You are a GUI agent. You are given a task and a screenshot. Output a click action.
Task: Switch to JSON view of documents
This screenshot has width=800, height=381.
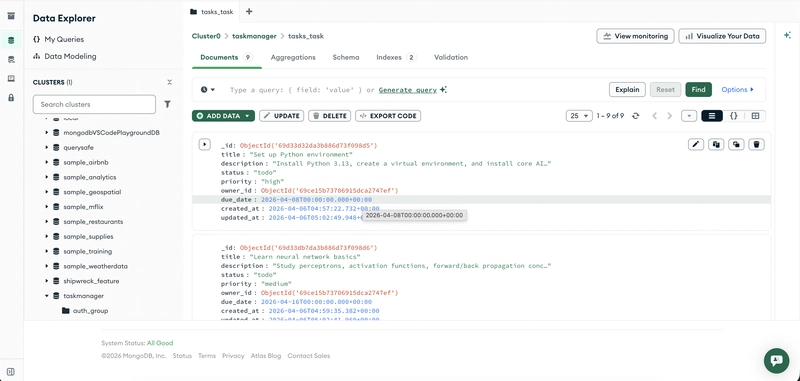734,116
